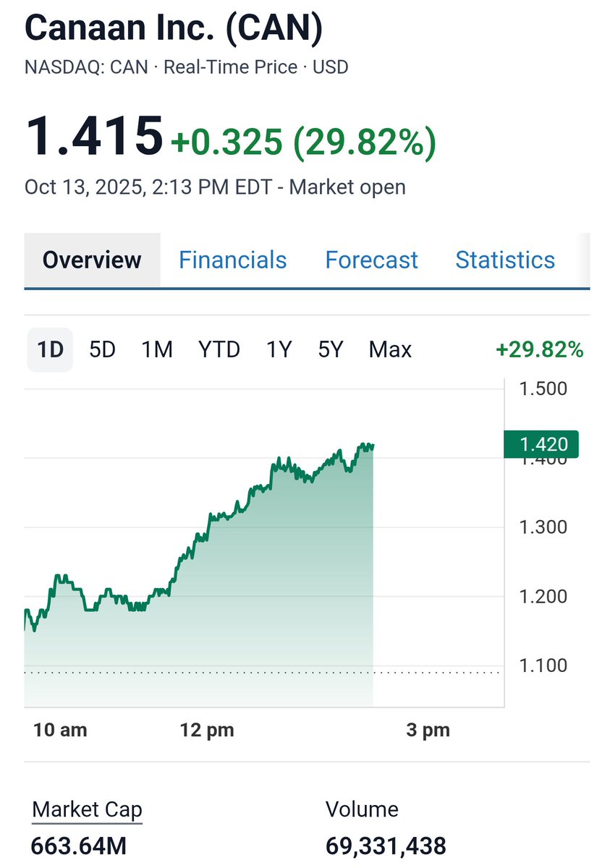Screen dimensions: 597x868
Task: Switch to the Financials tab
Action: [233, 260]
